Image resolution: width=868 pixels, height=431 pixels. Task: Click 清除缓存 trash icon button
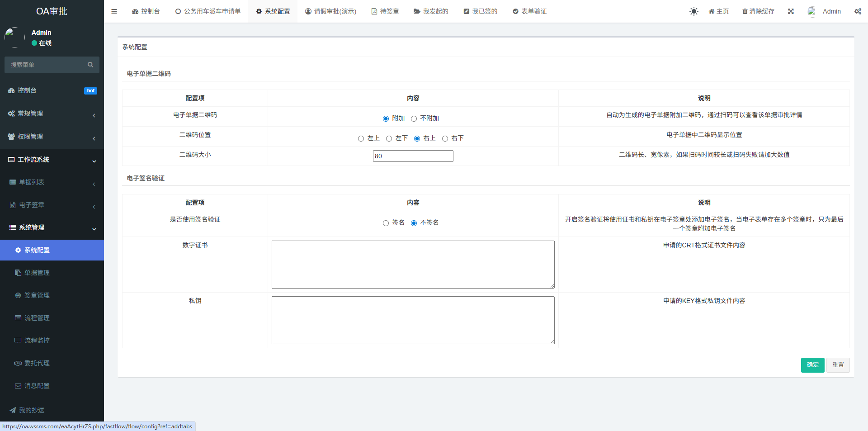[x=758, y=11]
